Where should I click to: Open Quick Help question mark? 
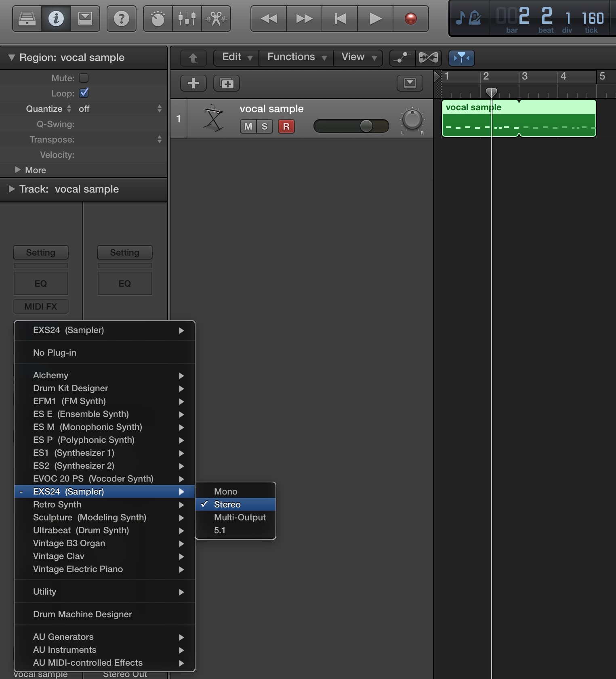(x=122, y=19)
